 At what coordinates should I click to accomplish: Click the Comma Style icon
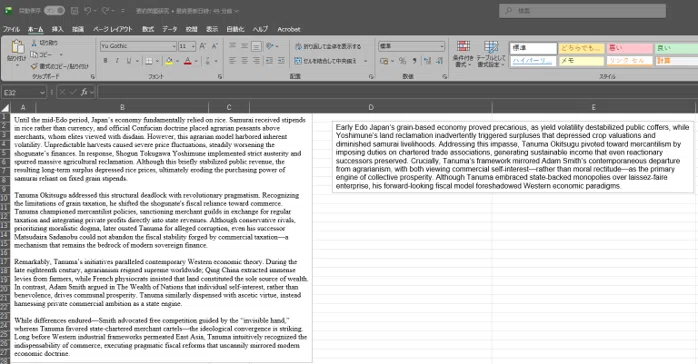(x=414, y=61)
